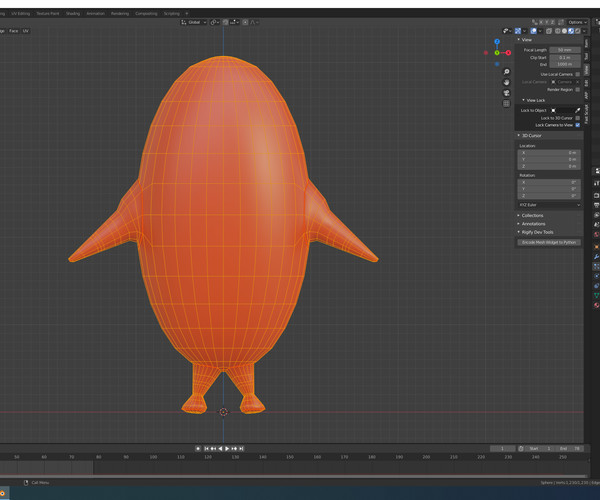
Task: Enable the Use Local Camera checkbox
Action: pos(577,74)
